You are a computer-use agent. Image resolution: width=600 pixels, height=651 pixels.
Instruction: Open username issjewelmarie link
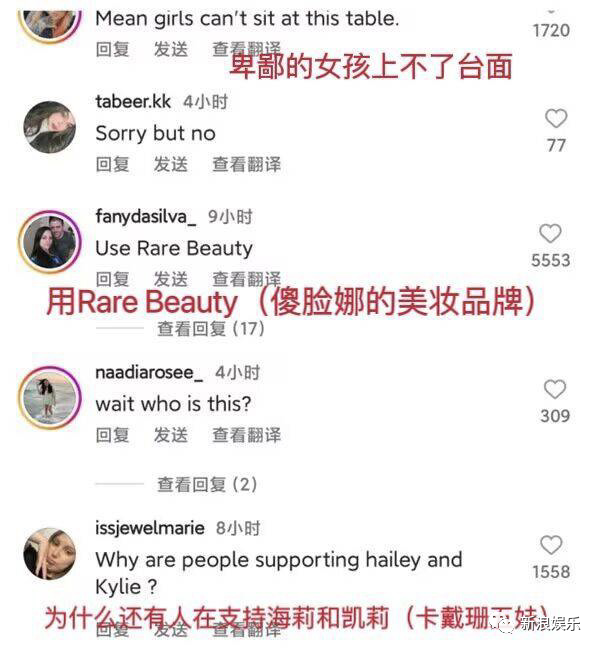(150, 529)
